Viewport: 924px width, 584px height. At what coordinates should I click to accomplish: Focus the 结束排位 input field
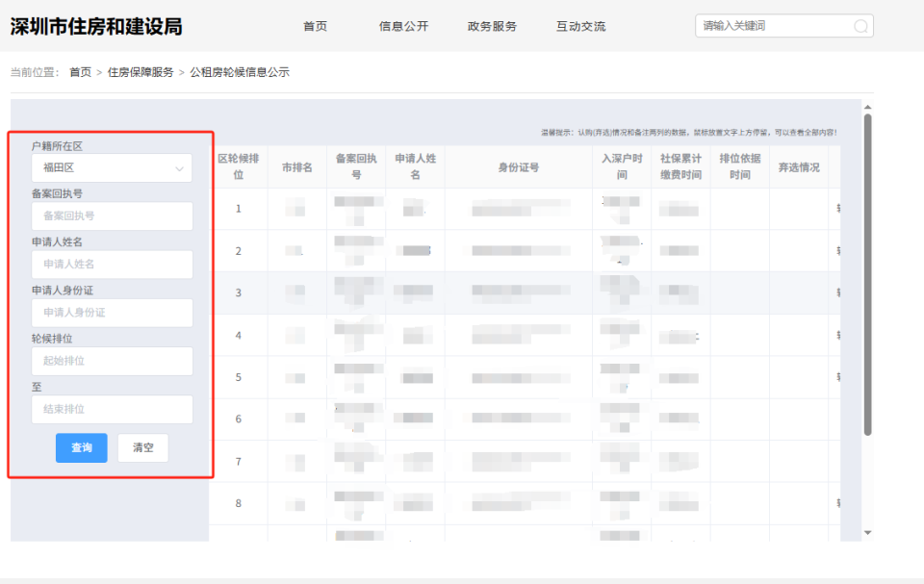(x=112, y=410)
